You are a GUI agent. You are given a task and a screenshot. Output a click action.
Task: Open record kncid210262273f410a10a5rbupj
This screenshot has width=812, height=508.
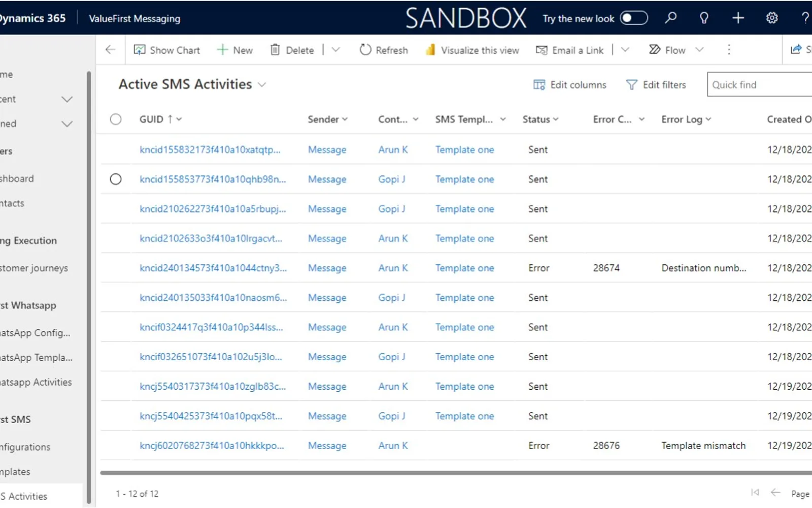(x=213, y=209)
